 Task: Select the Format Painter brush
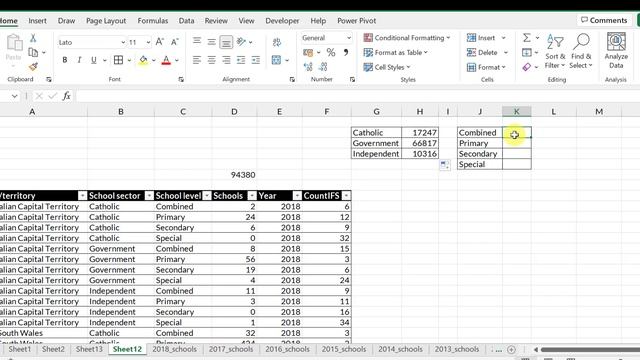[x=33, y=67]
